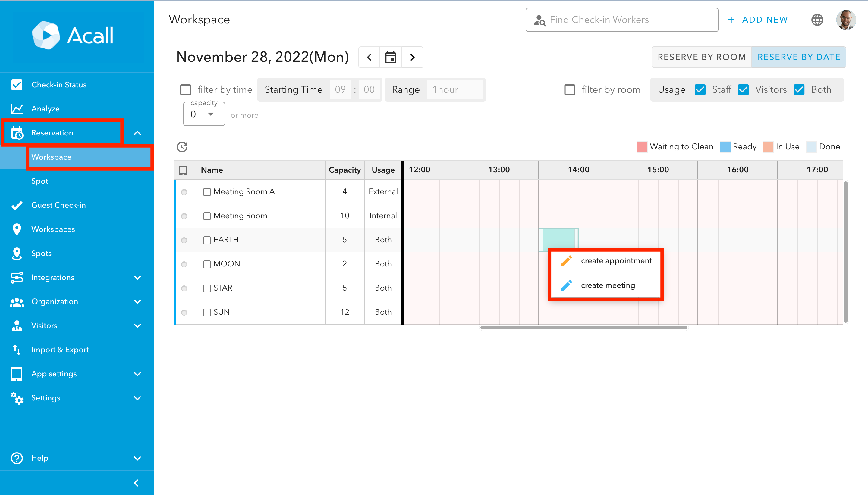
Task: Open the capacity dropdown
Action: (203, 114)
